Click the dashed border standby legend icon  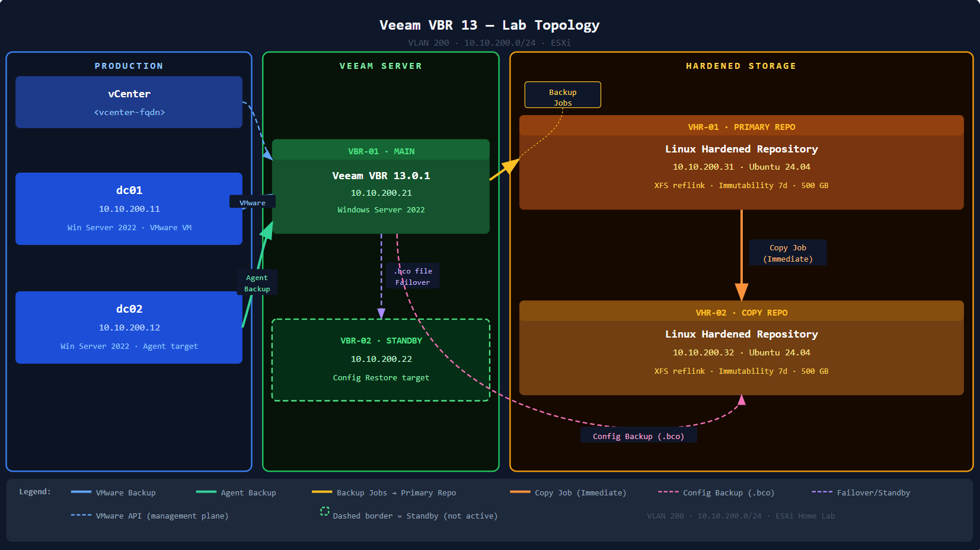325,511
